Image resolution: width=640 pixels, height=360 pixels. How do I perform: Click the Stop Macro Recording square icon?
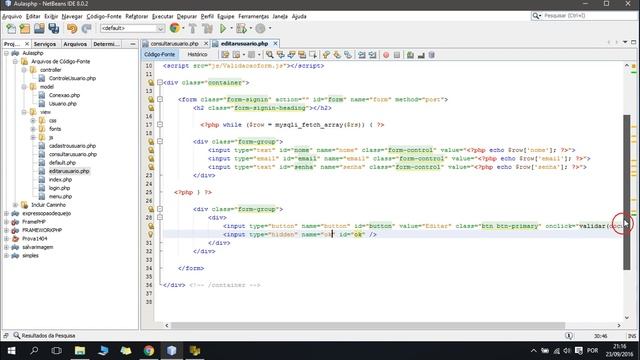[397, 55]
